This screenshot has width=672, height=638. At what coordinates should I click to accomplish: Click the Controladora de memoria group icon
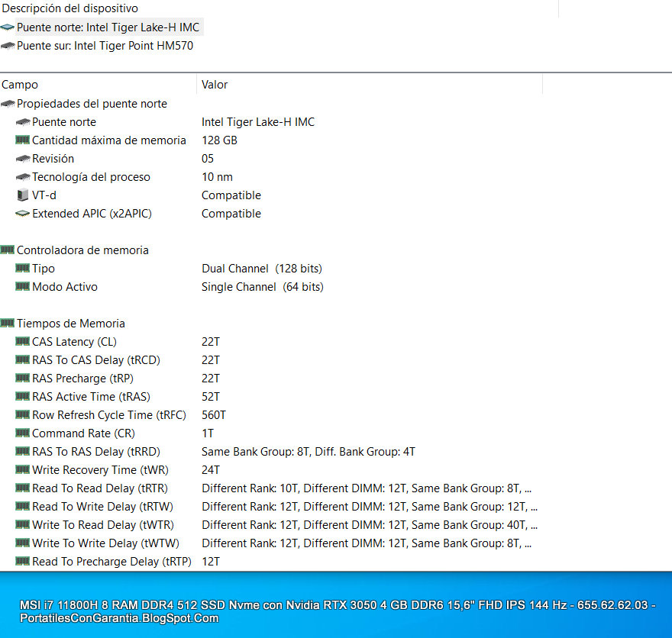coord(8,250)
